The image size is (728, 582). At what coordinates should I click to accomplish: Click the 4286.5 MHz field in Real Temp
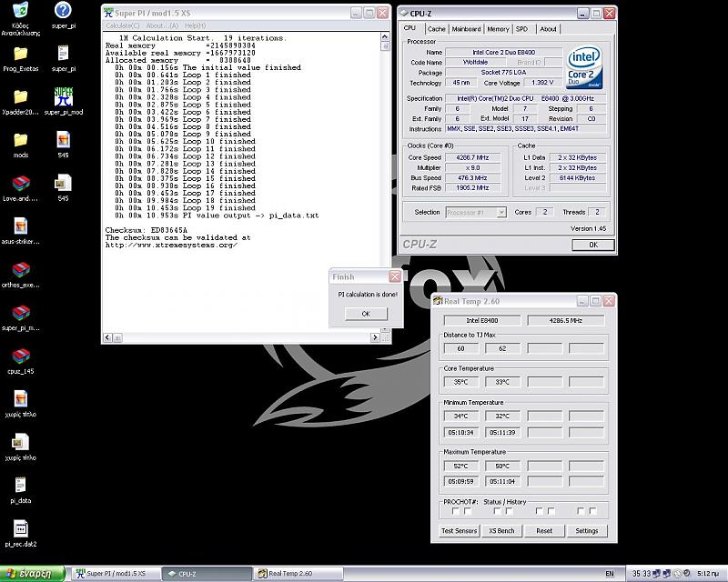tap(565, 320)
